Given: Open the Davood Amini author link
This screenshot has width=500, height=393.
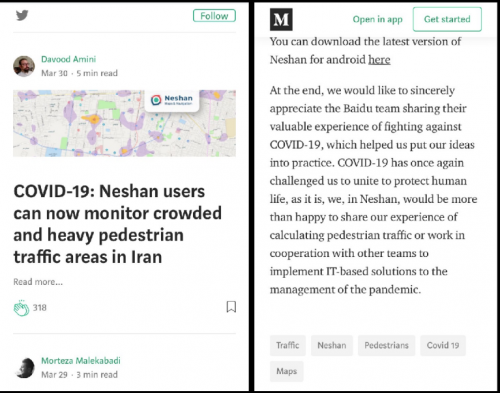Looking at the screenshot, I should click(x=68, y=59).
